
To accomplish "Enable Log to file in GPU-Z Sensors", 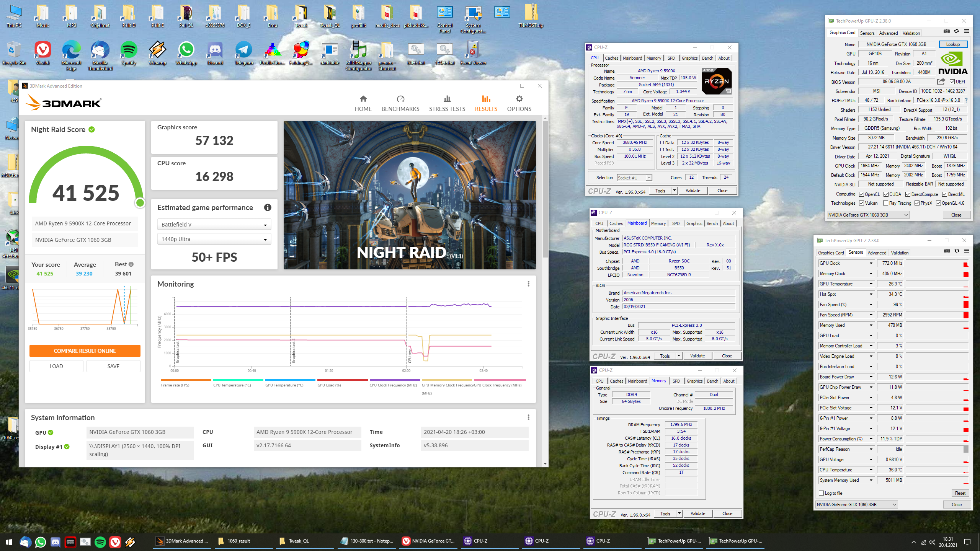I will [x=821, y=493].
